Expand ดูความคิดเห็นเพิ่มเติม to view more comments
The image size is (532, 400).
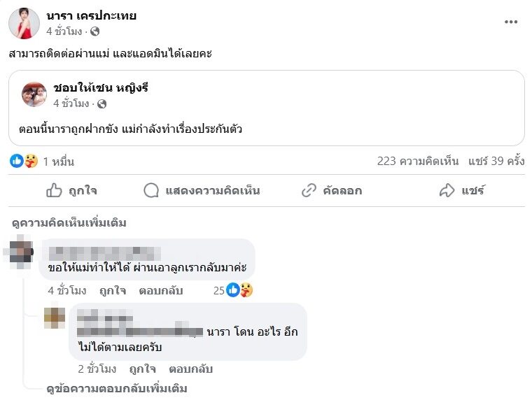tap(69, 223)
